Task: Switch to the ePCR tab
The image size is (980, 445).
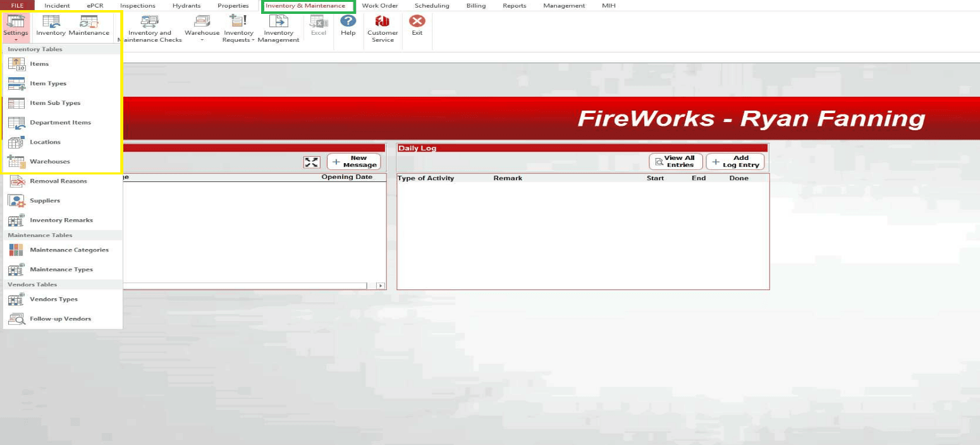Action: click(95, 6)
